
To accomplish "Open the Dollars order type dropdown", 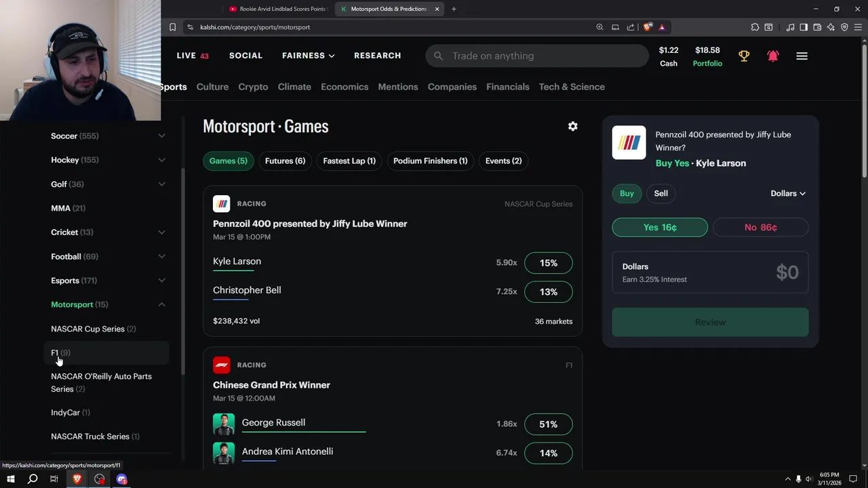I will pos(788,193).
